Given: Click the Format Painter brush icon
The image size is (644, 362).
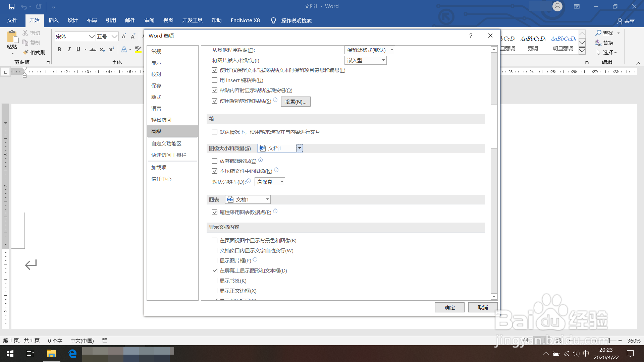Looking at the screenshot, I should pos(26,52).
